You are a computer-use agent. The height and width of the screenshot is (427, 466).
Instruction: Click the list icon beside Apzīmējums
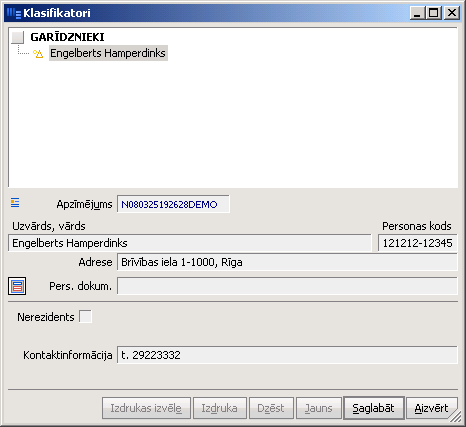[x=15, y=202]
